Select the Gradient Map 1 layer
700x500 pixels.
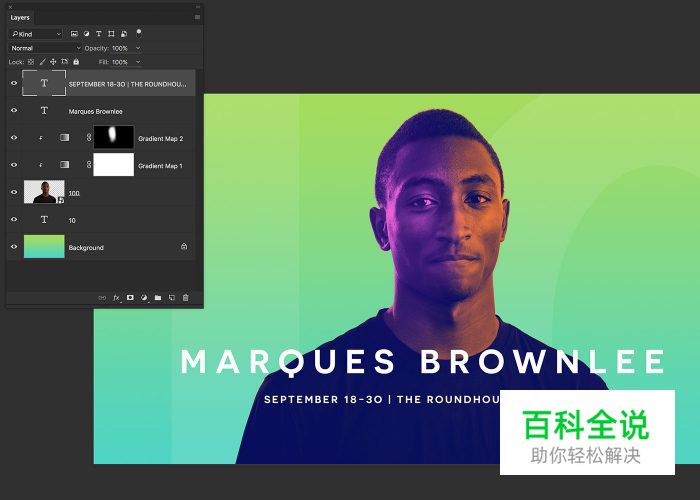[160, 165]
